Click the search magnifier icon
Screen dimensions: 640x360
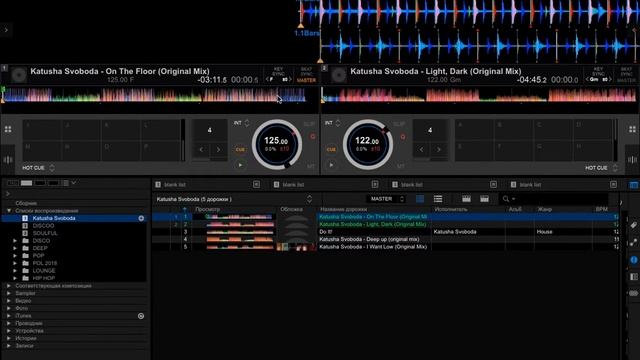point(506,199)
